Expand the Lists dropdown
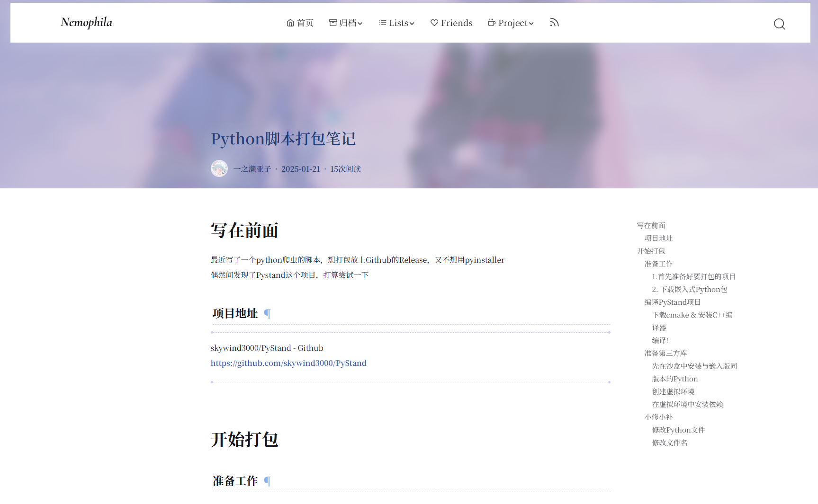 396,23
